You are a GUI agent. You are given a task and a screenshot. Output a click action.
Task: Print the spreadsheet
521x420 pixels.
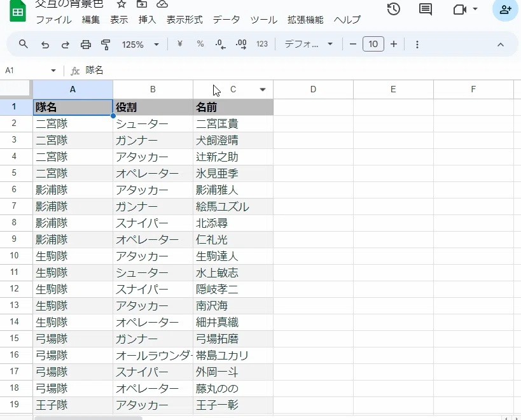86,45
